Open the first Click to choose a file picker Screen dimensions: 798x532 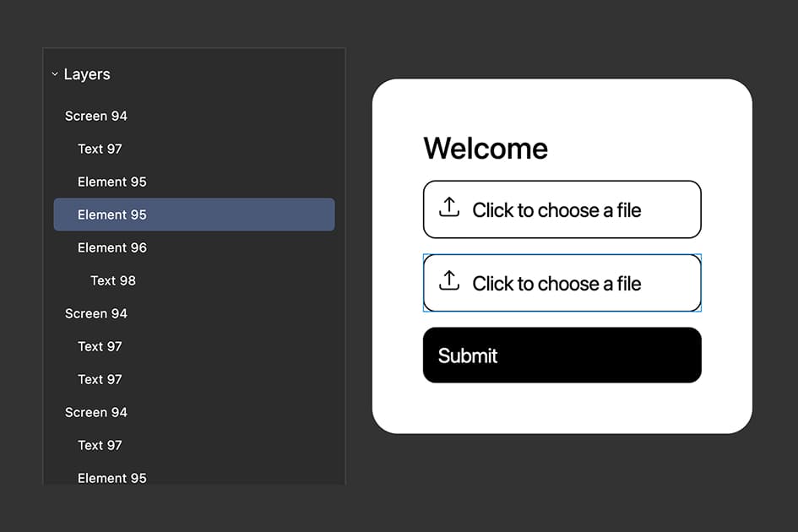[x=562, y=209]
